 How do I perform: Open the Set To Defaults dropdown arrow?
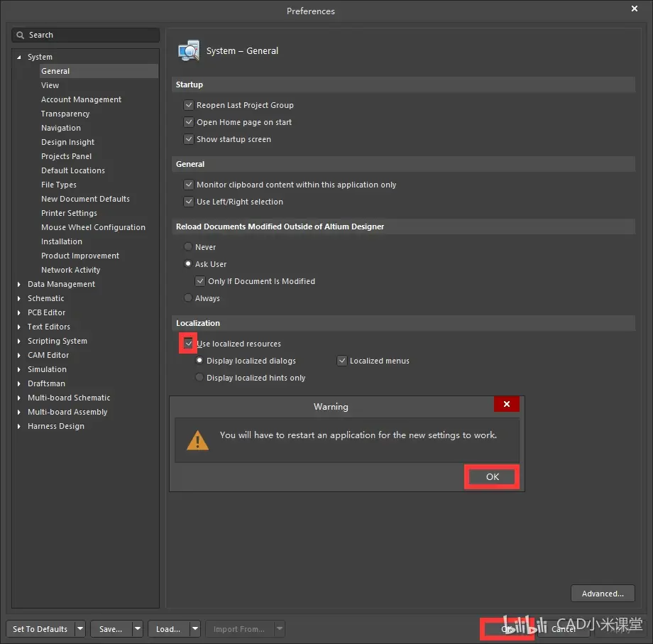coord(80,628)
